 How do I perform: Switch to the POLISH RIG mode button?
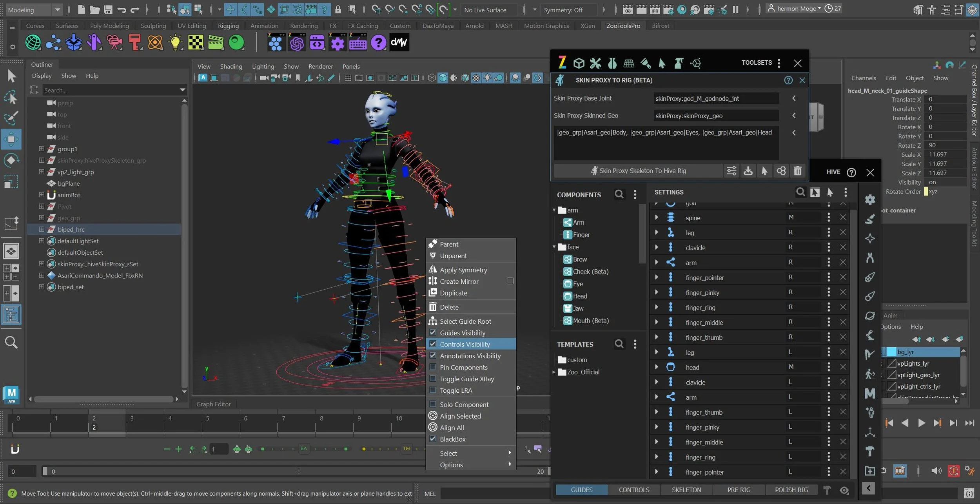click(x=791, y=490)
